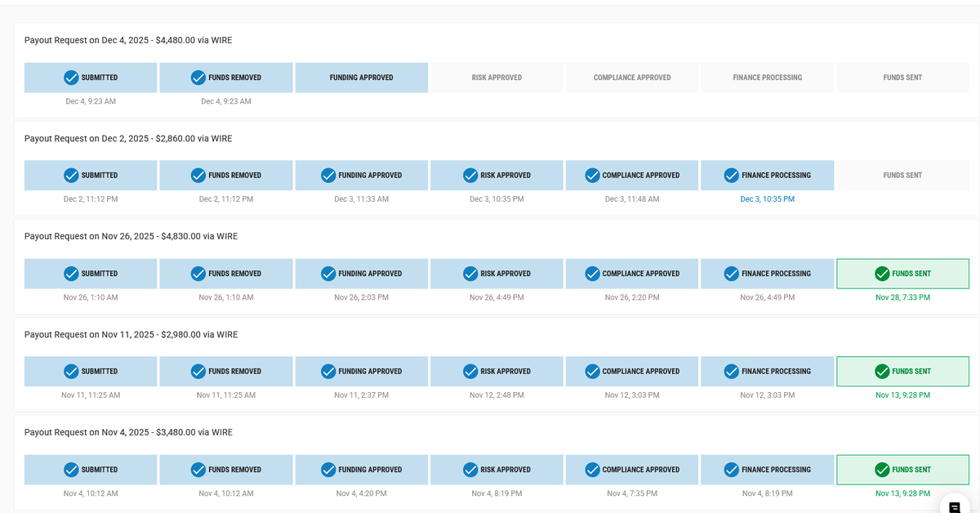Click the Funding Approved check icon for Nov 4 payout
This screenshot has width=980, height=513.
(328, 470)
